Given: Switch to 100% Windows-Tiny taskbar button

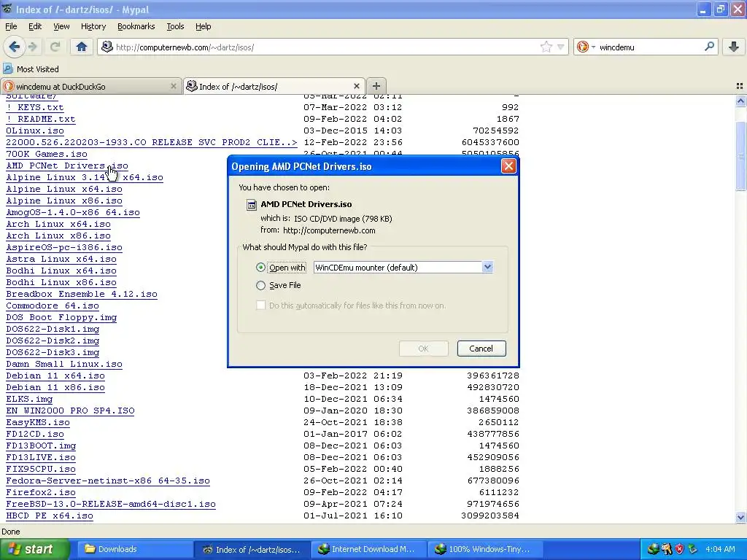Looking at the screenshot, I should (x=484, y=549).
